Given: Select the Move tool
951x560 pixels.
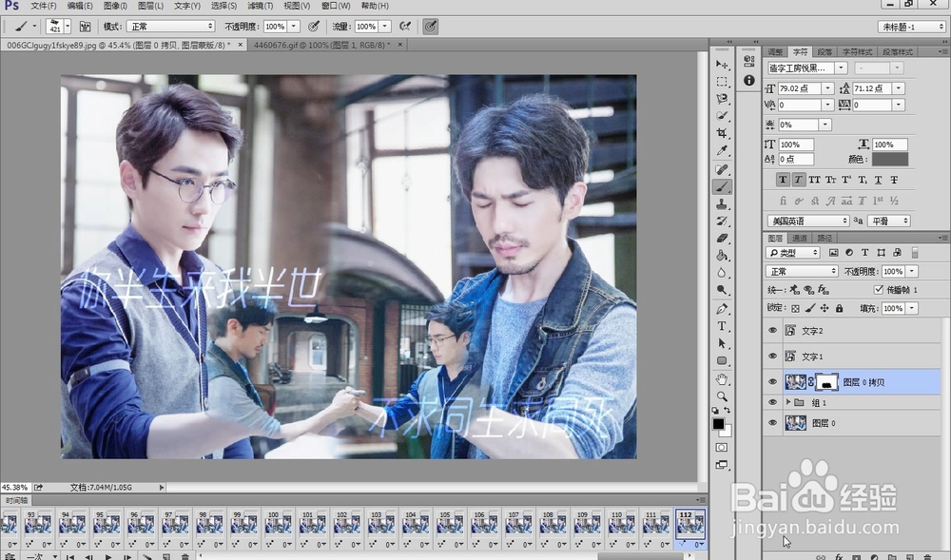Looking at the screenshot, I should pyautogui.click(x=722, y=65).
